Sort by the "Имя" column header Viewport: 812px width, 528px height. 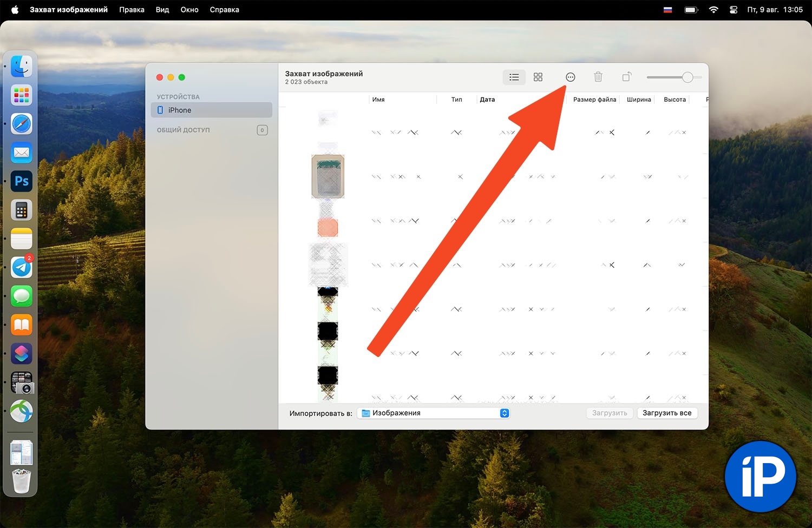coord(378,100)
